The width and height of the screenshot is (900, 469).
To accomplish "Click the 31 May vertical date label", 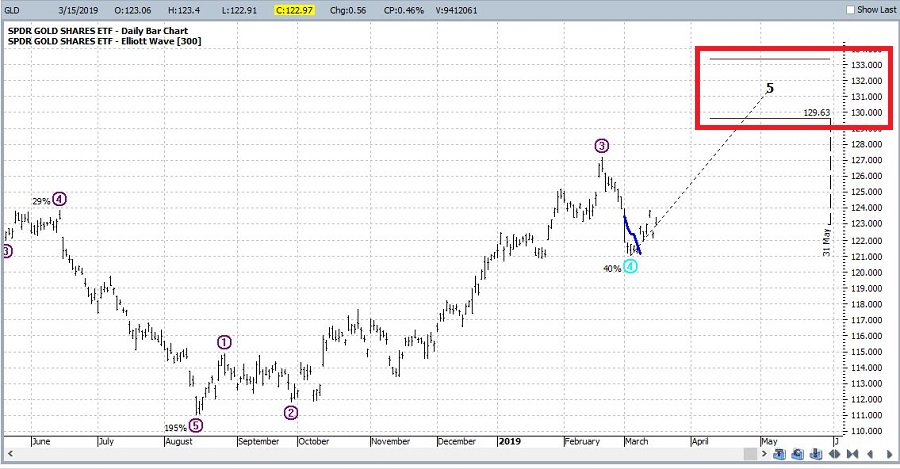I will [x=826, y=242].
